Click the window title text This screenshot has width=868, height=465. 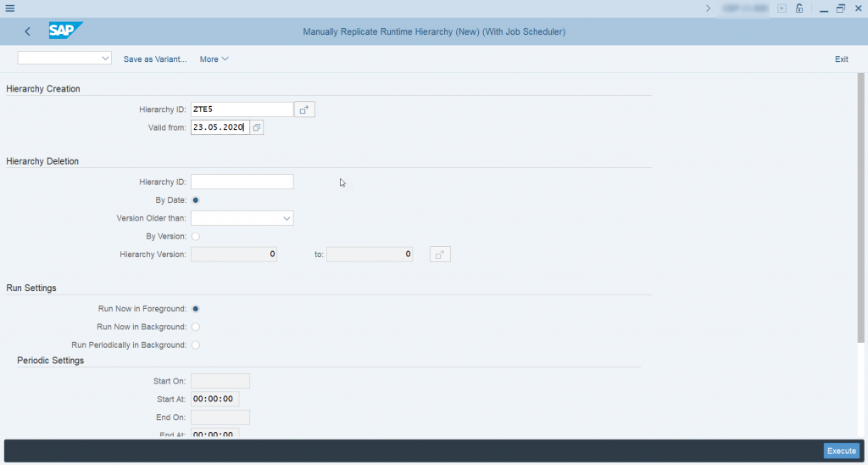click(x=434, y=31)
